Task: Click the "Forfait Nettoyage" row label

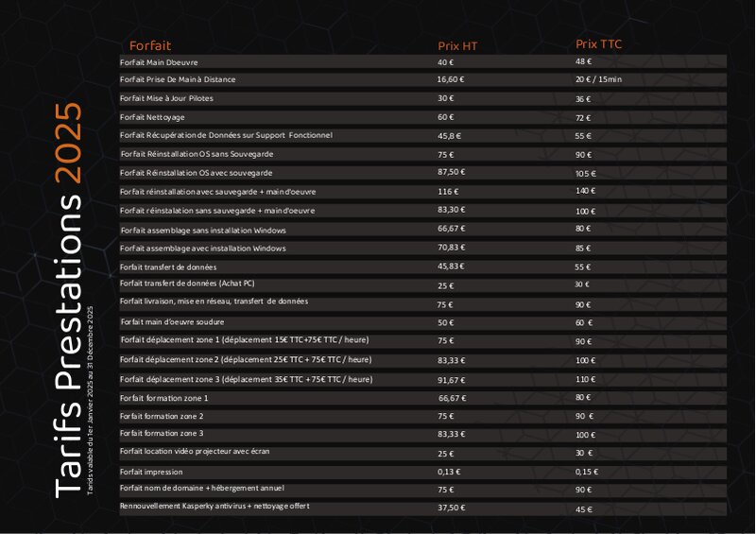Action: 152,117
